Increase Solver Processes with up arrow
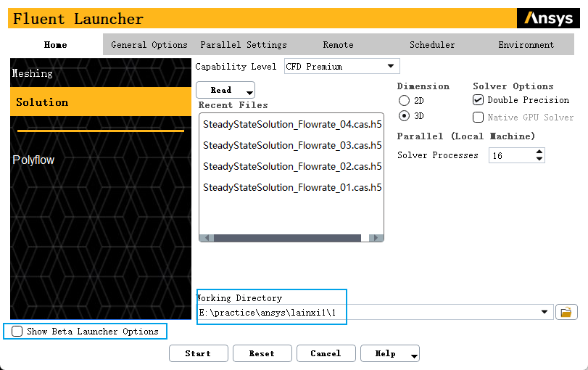Image resolution: width=588 pixels, height=370 pixels. (539, 152)
